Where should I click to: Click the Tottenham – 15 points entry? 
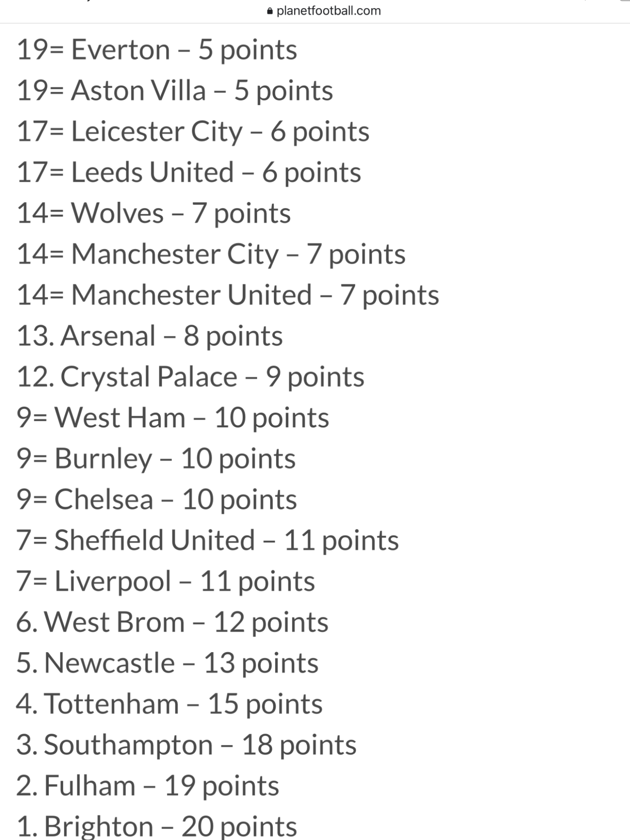(x=170, y=704)
